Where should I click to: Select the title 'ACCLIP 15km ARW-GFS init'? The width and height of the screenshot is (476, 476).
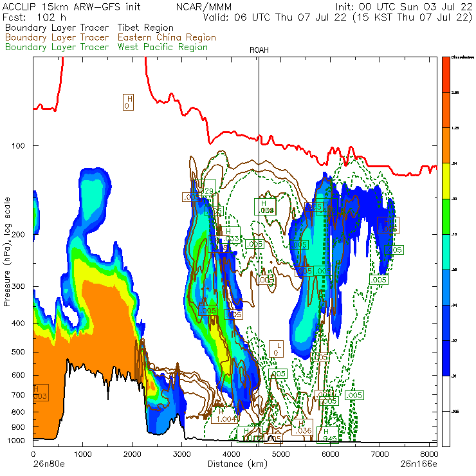(71, 6)
